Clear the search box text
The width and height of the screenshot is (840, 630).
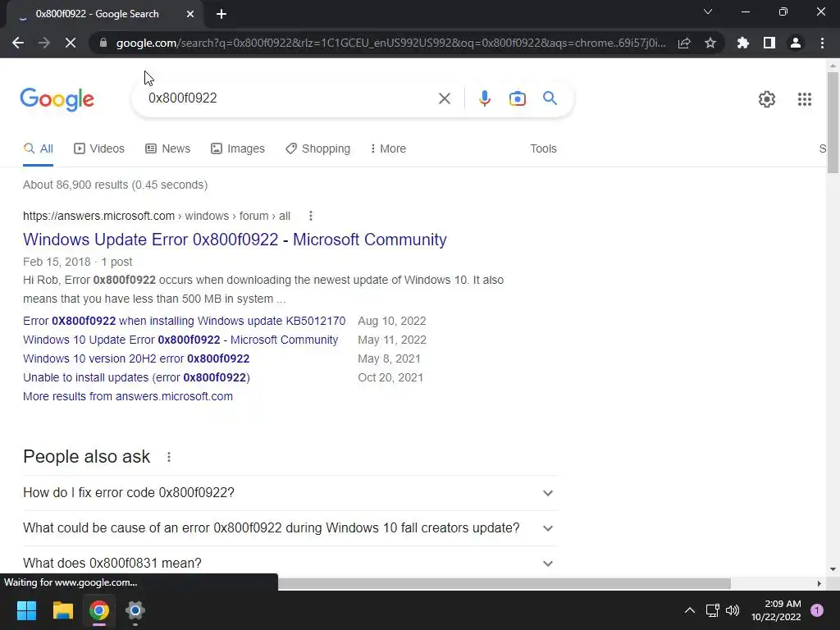(x=444, y=98)
